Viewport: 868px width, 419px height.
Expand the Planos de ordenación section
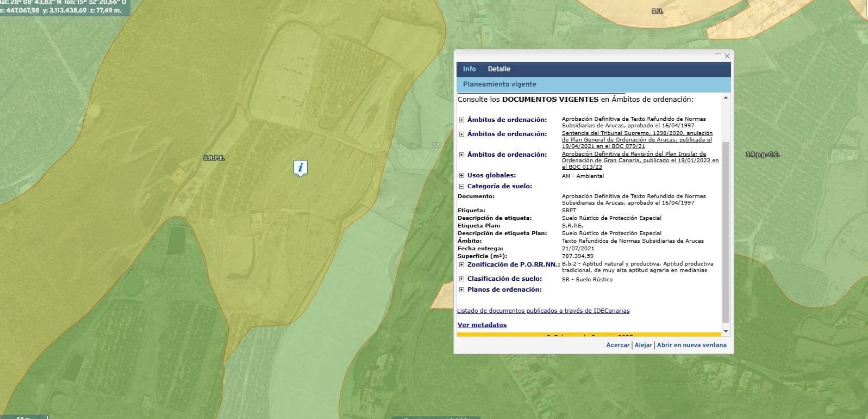pyautogui.click(x=461, y=290)
